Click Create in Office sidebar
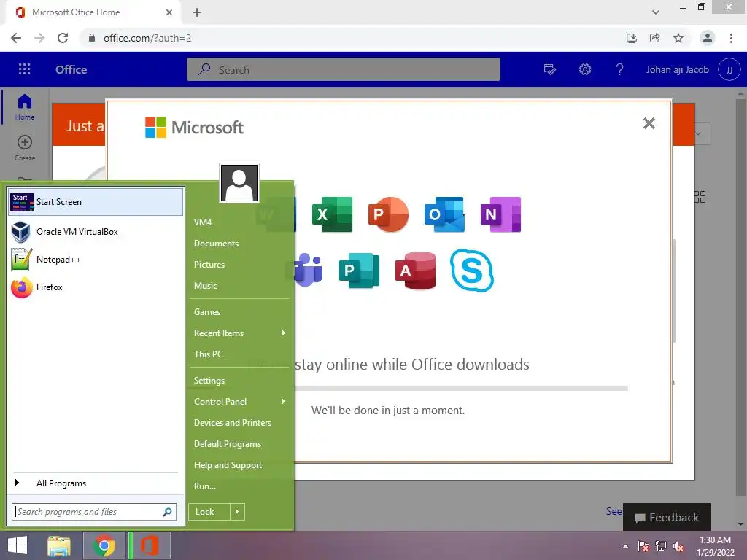 coord(25,148)
